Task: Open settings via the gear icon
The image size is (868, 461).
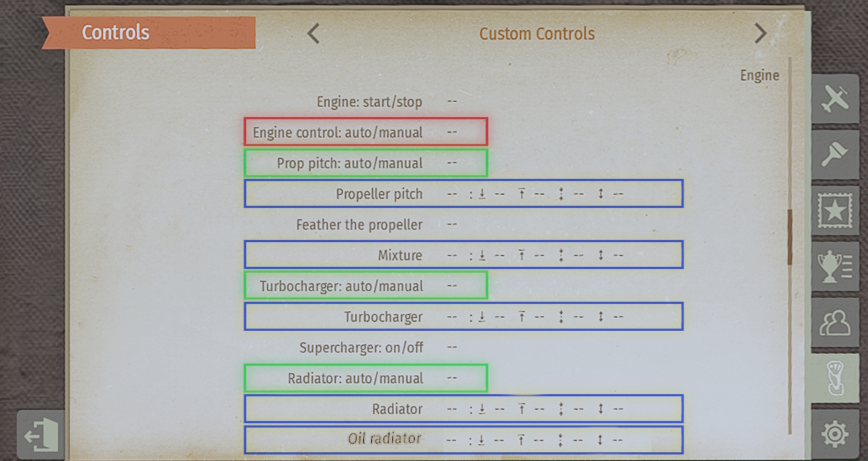Action: pyautogui.click(x=835, y=434)
